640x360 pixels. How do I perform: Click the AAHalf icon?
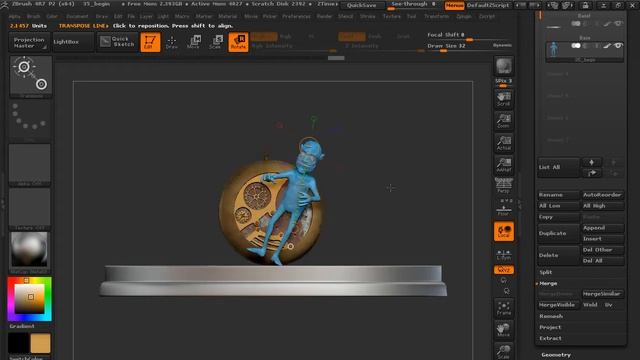pos(504,165)
